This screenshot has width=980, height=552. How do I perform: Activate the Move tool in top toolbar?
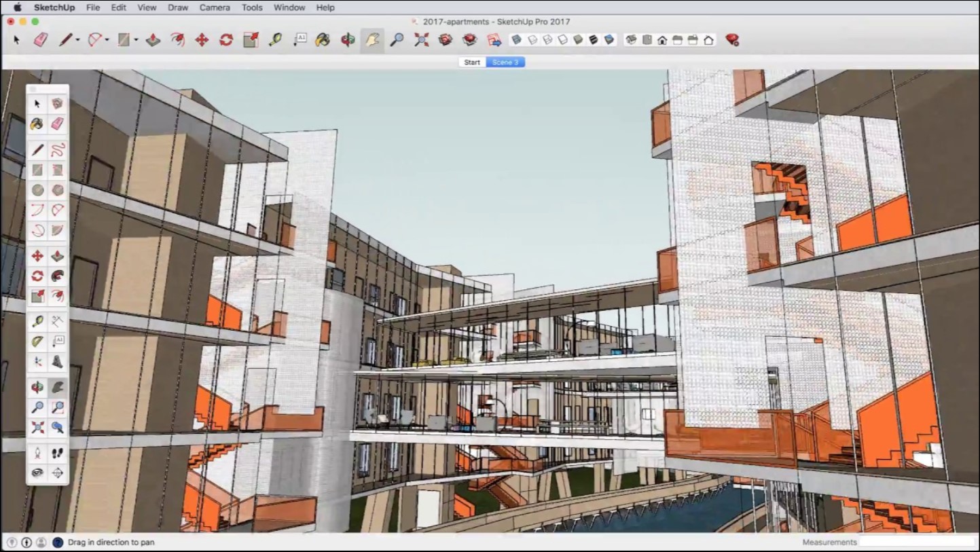click(x=202, y=40)
